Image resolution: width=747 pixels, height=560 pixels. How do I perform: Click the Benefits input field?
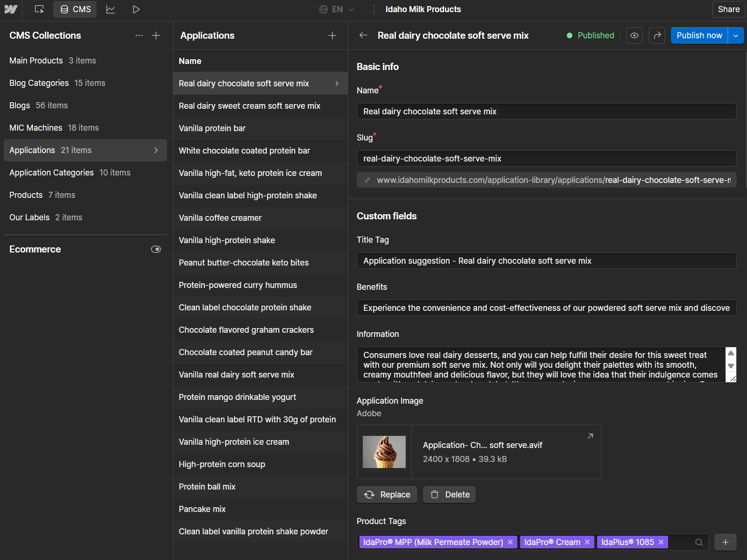(x=546, y=308)
